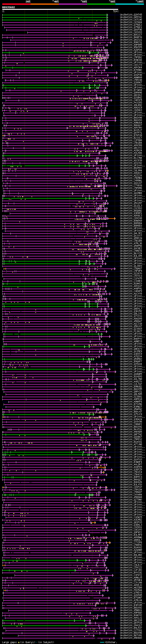Select hit UniRef100_C5M338
This screenshot has height=644, width=146.
coord(131,80)
